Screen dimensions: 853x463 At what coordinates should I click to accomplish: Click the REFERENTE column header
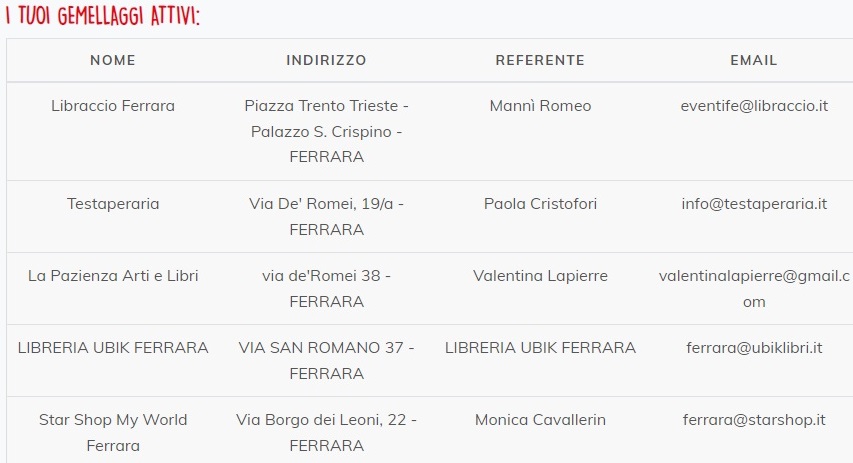[540, 60]
